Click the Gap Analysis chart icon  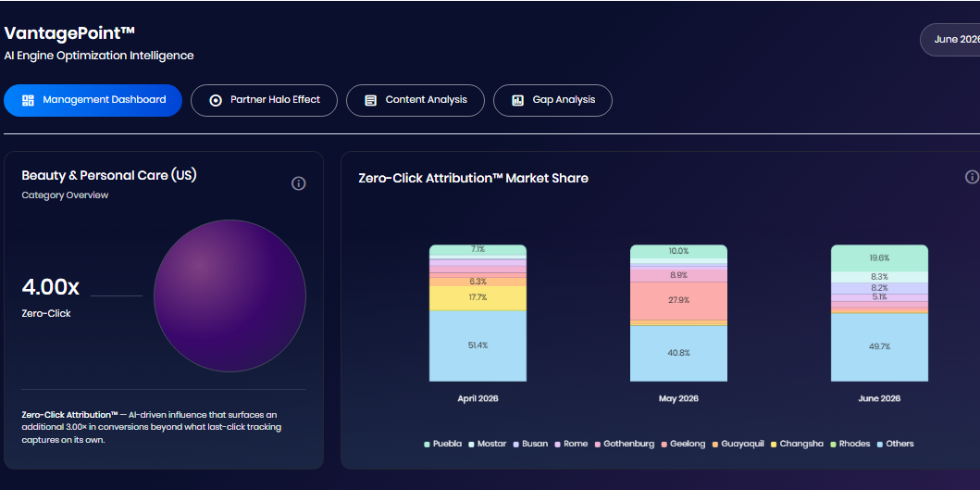point(517,100)
